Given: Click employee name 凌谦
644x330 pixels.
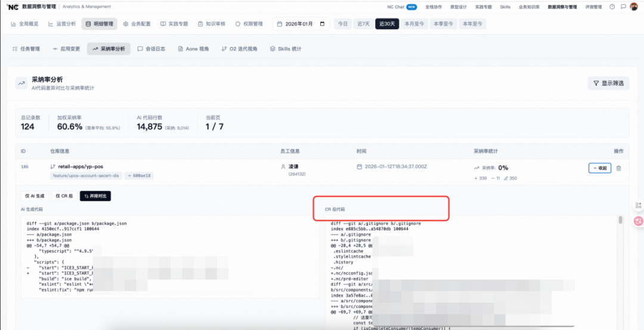Looking at the screenshot, I should 293,167.
